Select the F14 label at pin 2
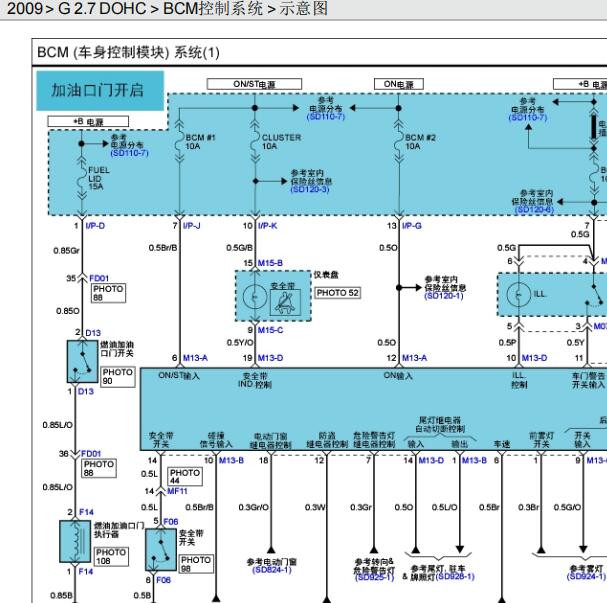 86,512
